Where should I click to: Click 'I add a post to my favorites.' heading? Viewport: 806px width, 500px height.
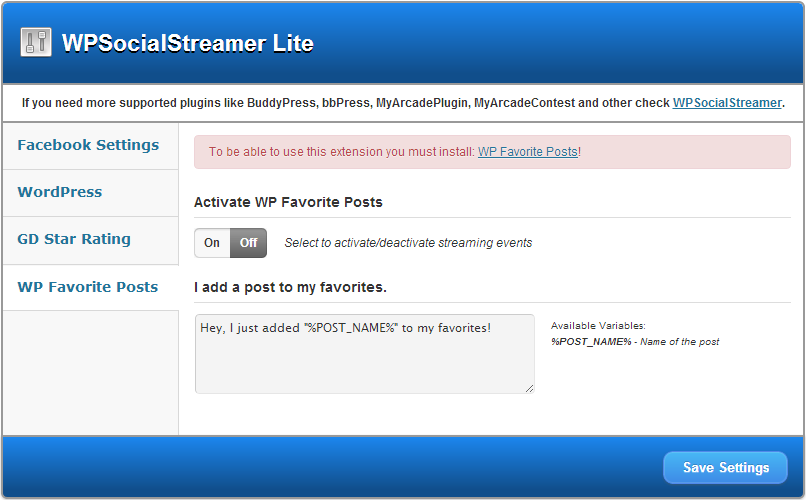[x=290, y=287]
